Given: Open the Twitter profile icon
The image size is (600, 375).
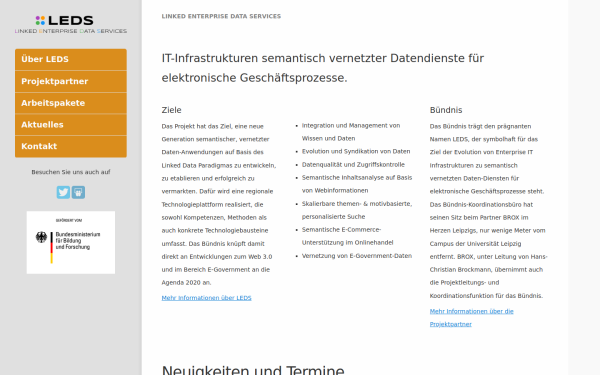Looking at the screenshot, I should [64, 192].
